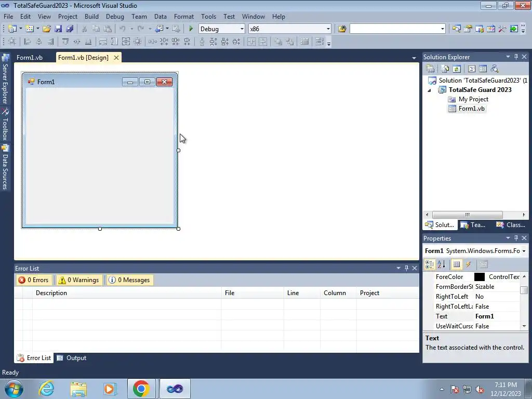Open the Solution Explorer toolbar icon
Image resolution: width=532 pixels, height=399 pixels.
[456, 29]
